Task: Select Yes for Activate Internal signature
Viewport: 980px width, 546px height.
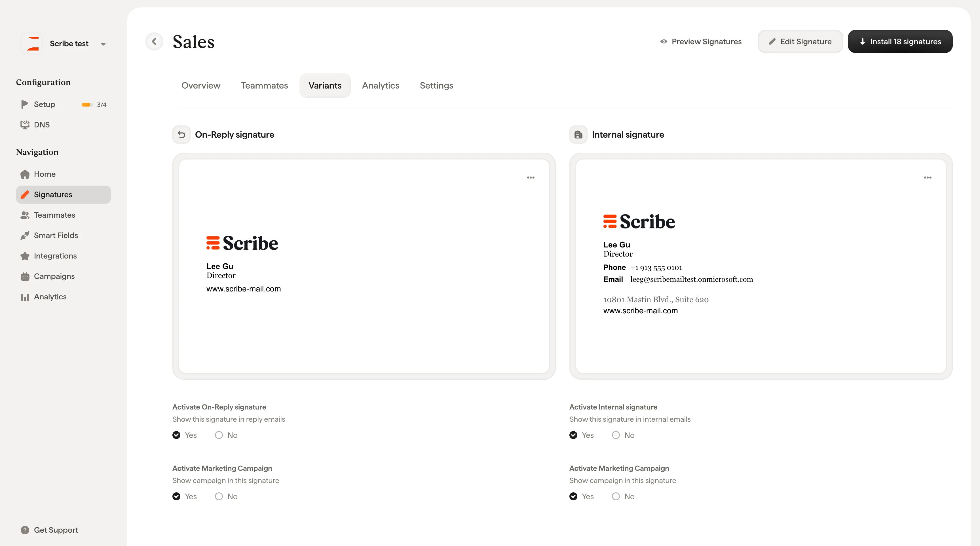Action: tap(573, 435)
